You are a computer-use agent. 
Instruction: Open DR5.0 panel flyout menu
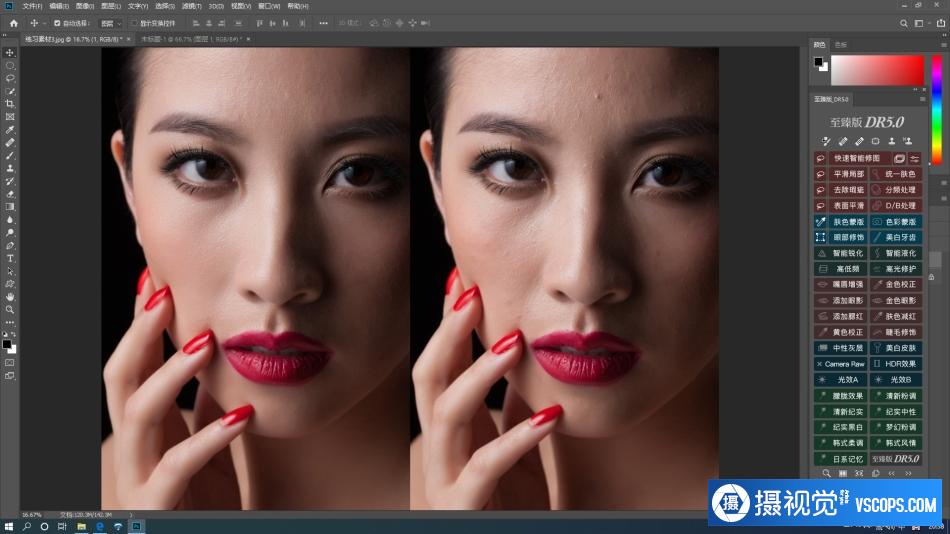click(923, 99)
